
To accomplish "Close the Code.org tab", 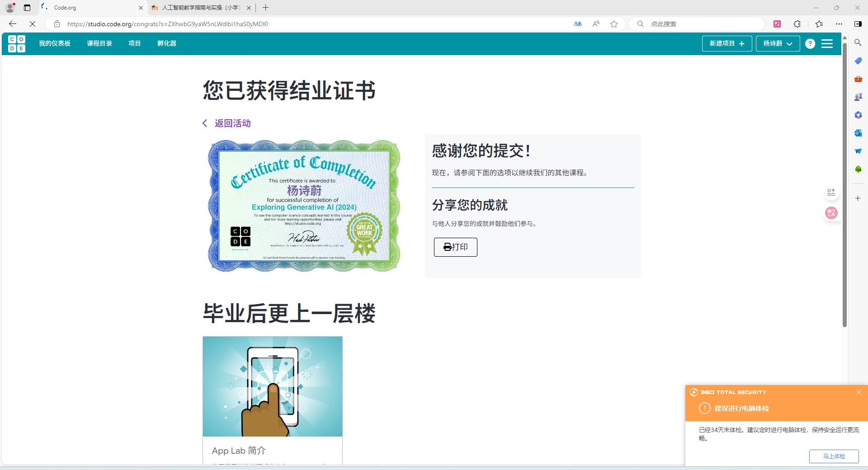I will (x=141, y=8).
